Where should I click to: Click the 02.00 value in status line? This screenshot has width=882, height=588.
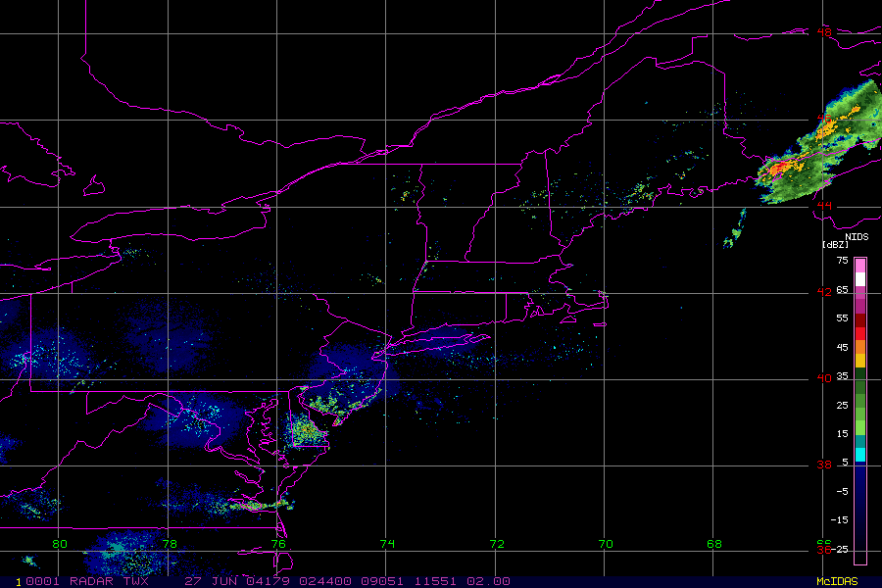coord(488,581)
